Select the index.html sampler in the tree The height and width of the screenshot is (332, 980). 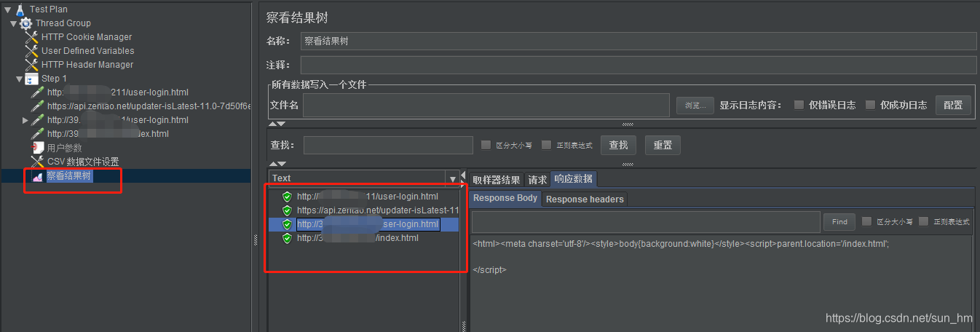click(x=108, y=134)
